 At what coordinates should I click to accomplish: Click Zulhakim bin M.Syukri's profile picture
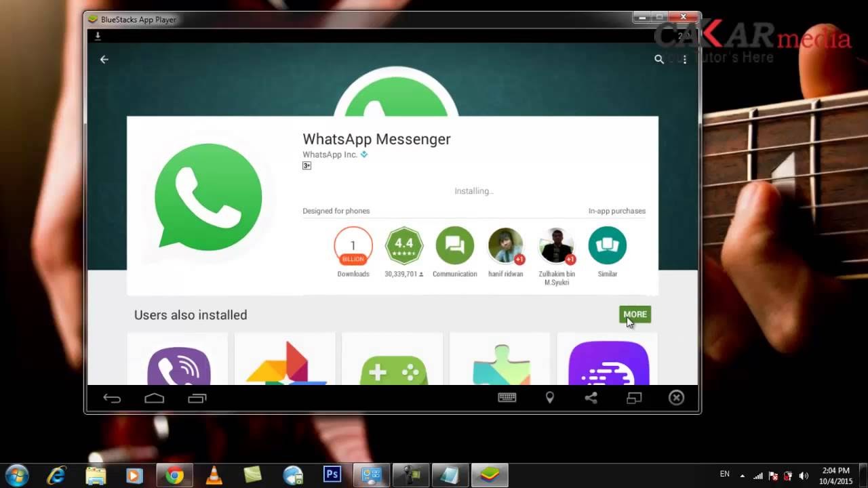pos(557,246)
